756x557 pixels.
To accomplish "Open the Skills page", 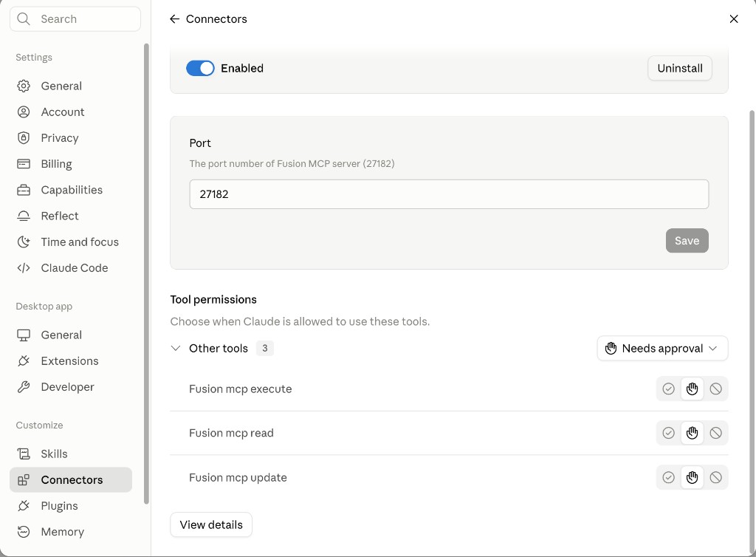I will coord(70,454).
